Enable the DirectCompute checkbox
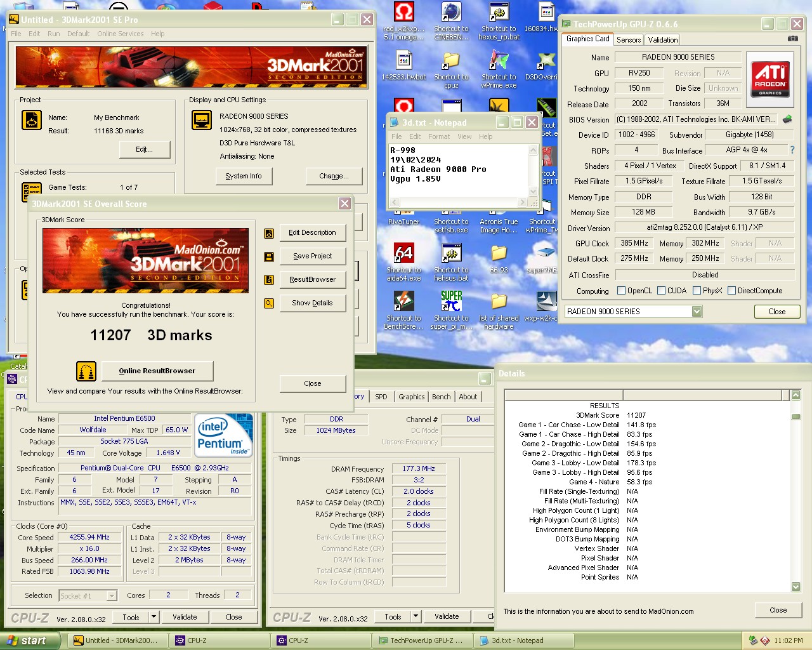The height and width of the screenshot is (650, 812). point(732,291)
